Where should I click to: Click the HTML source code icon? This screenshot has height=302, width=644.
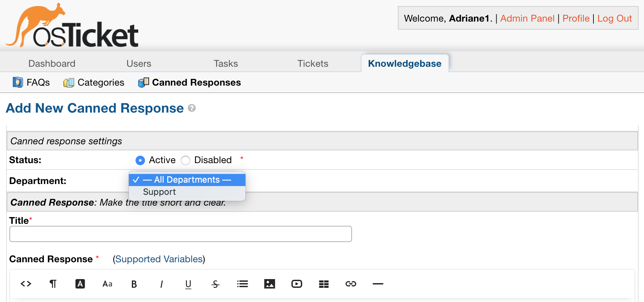(x=26, y=284)
